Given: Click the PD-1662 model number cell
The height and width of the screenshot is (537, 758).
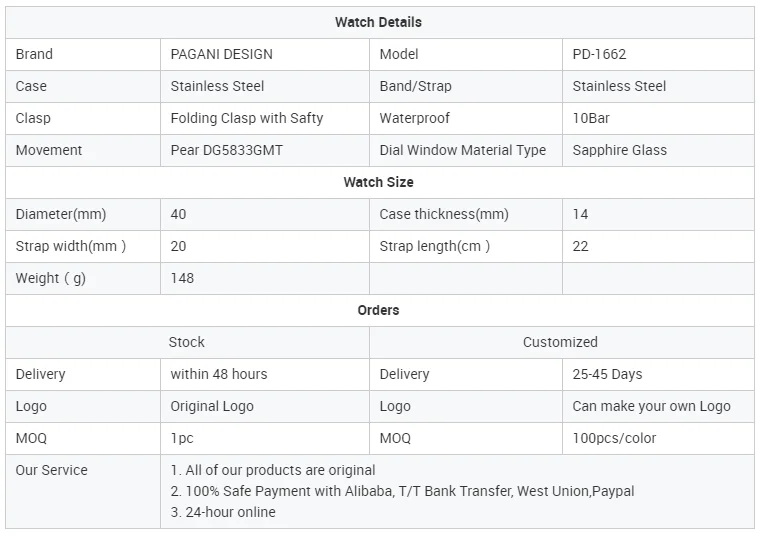Looking at the screenshot, I should click(599, 54).
